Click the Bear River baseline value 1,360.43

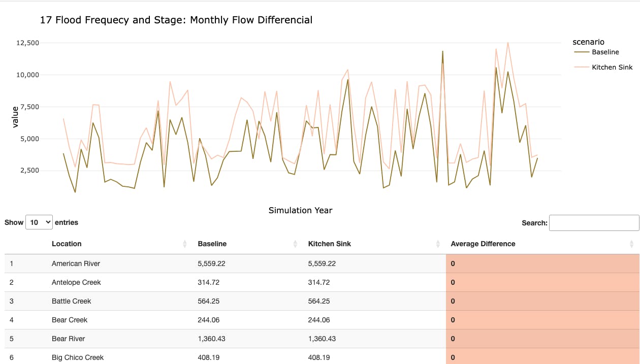coord(212,339)
